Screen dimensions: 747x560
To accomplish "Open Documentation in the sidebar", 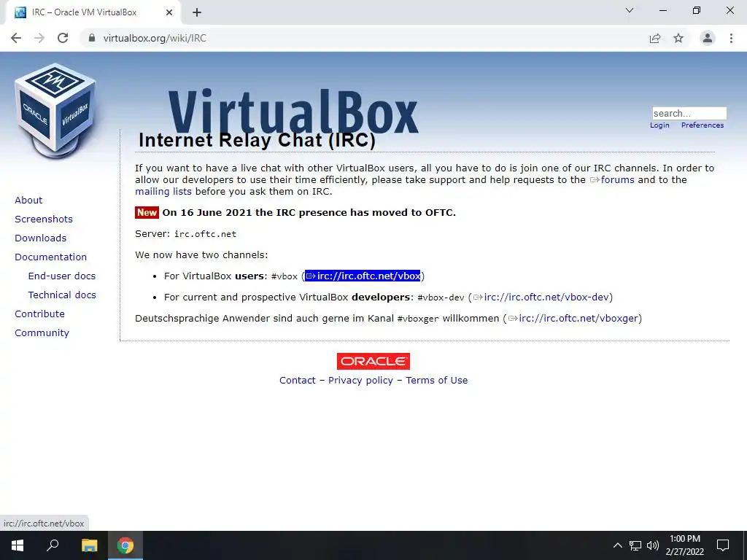I will pyautogui.click(x=51, y=257).
